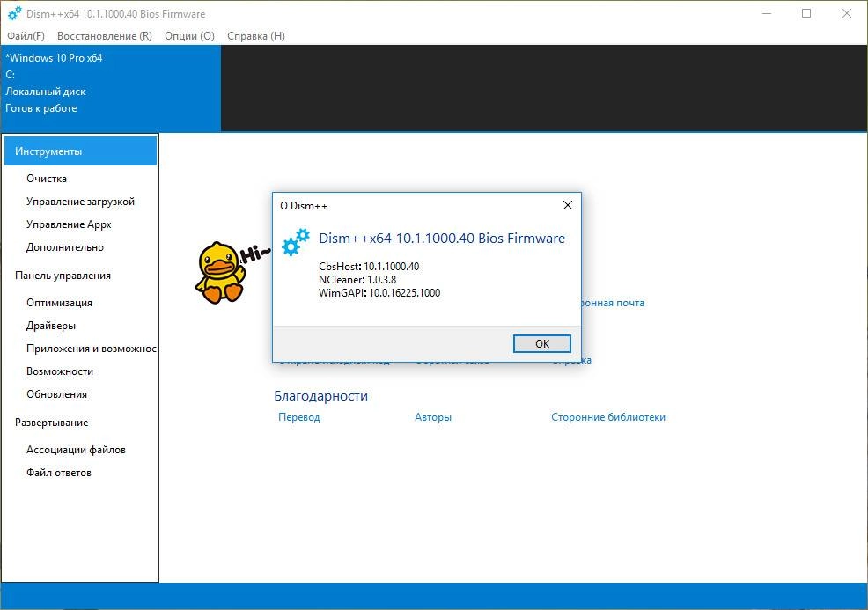Open the Обновления page
The width and height of the screenshot is (868, 610).
(x=56, y=394)
